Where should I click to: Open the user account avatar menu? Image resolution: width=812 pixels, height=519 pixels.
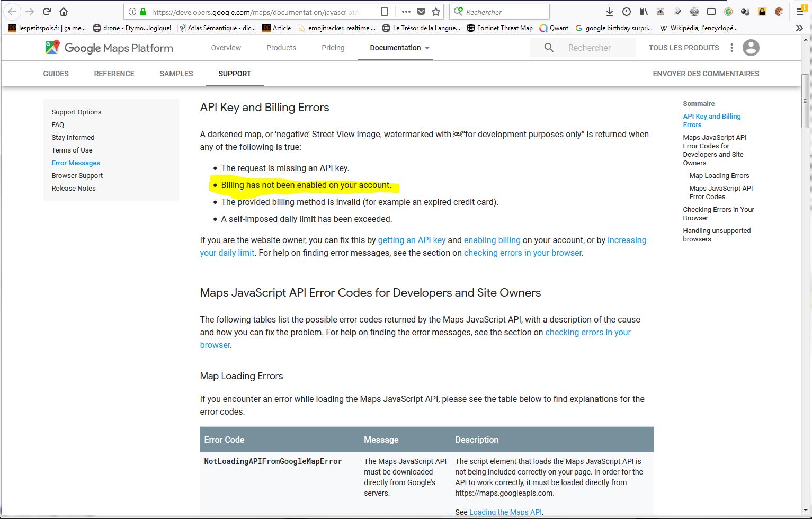tap(751, 48)
